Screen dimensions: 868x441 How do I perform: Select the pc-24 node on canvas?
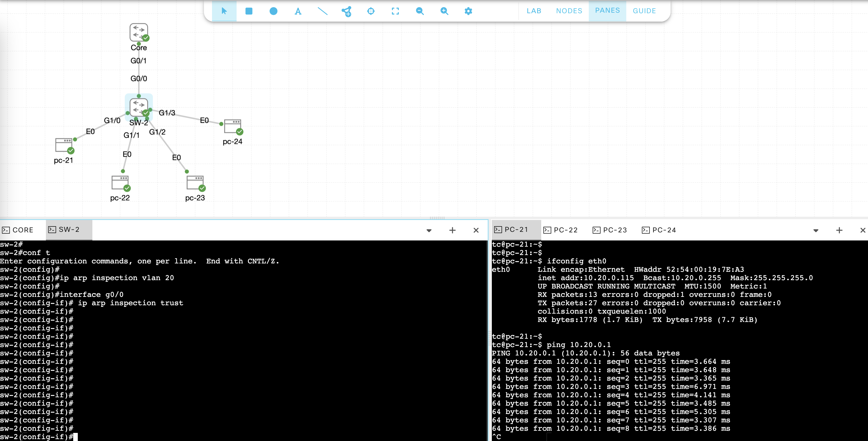233,127
